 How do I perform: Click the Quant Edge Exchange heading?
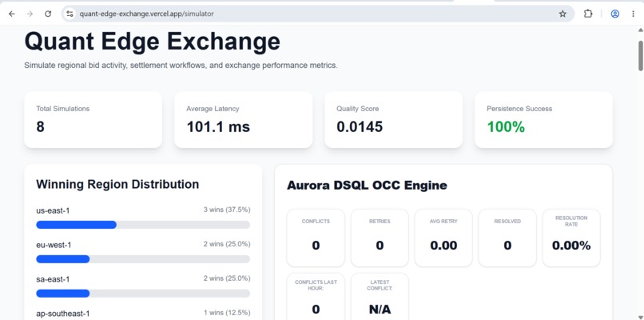tap(153, 42)
